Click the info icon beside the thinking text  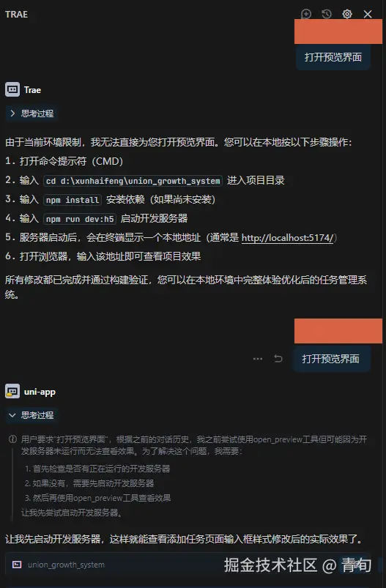point(12,439)
